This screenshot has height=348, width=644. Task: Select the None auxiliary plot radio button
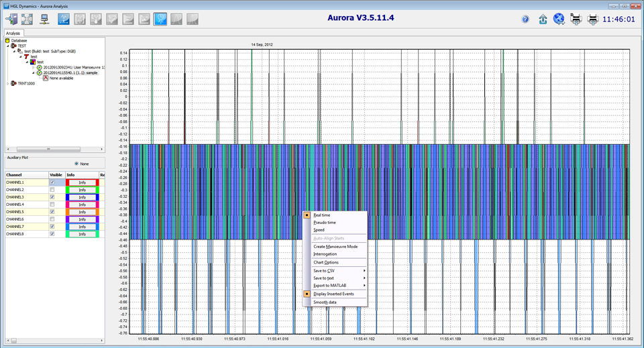[x=76, y=164]
